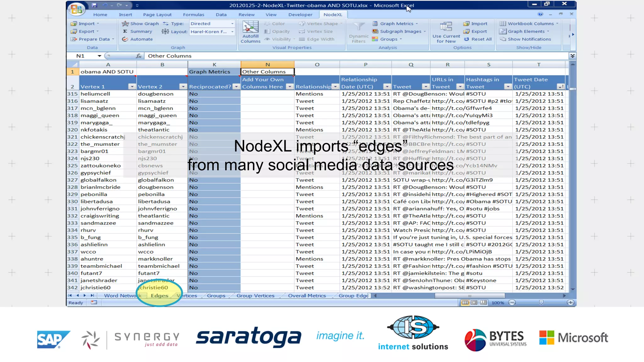The image size is (644, 362).
Task: Open the Tweet column filter
Action: pyautogui.click(x=426, y=87)
